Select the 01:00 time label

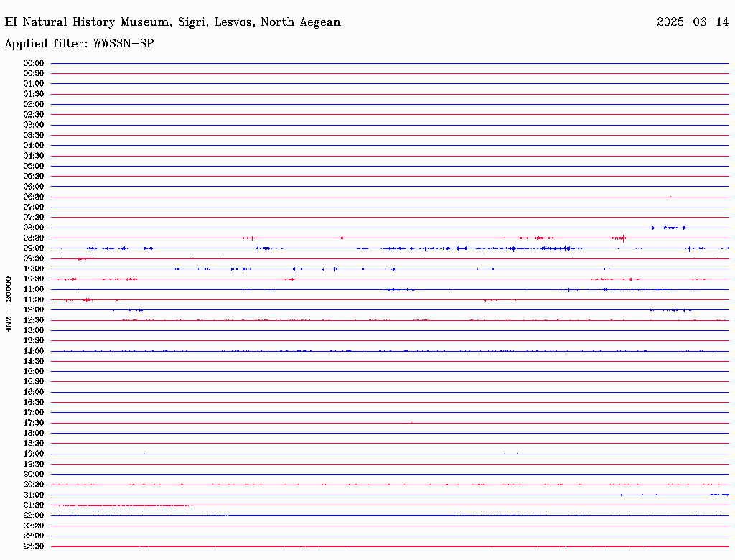tap(34, 84)
